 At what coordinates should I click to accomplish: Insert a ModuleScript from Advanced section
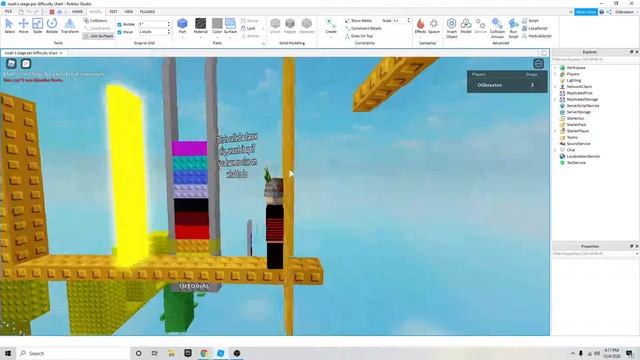coord(536,36)
